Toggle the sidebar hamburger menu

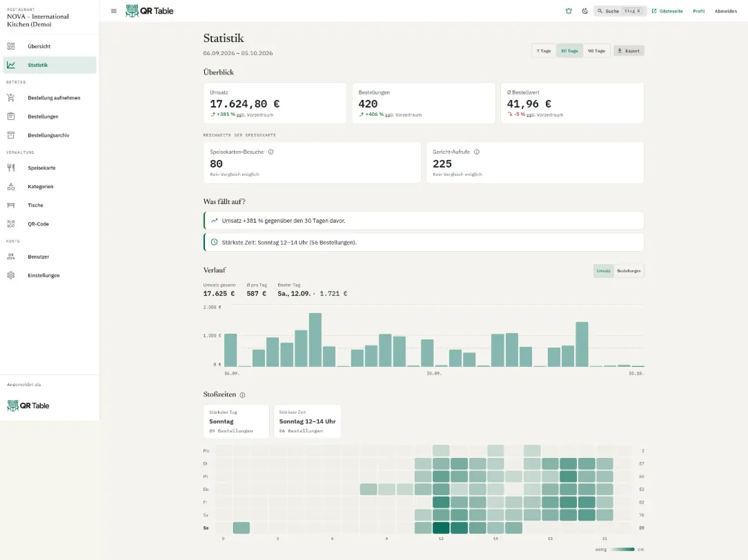tap(114, 11)
